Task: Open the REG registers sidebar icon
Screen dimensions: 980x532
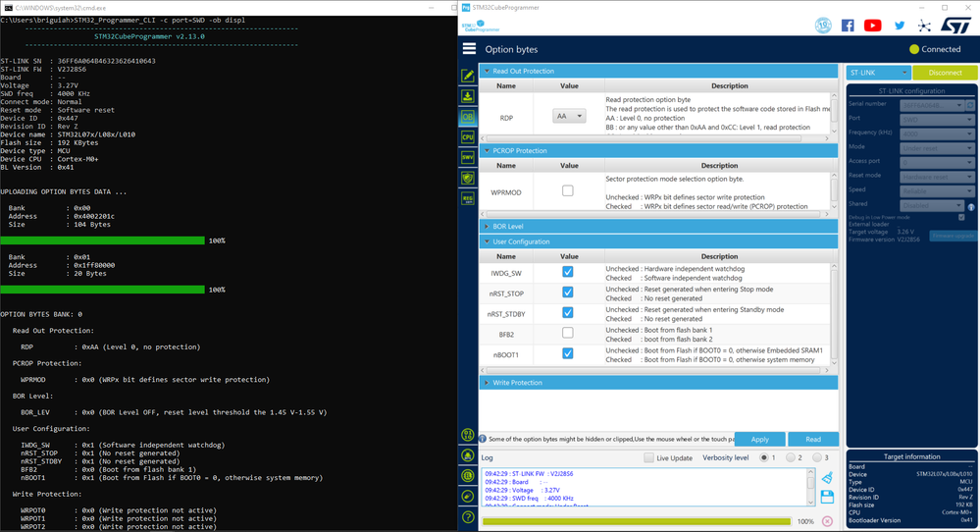Action: [468, 199]
